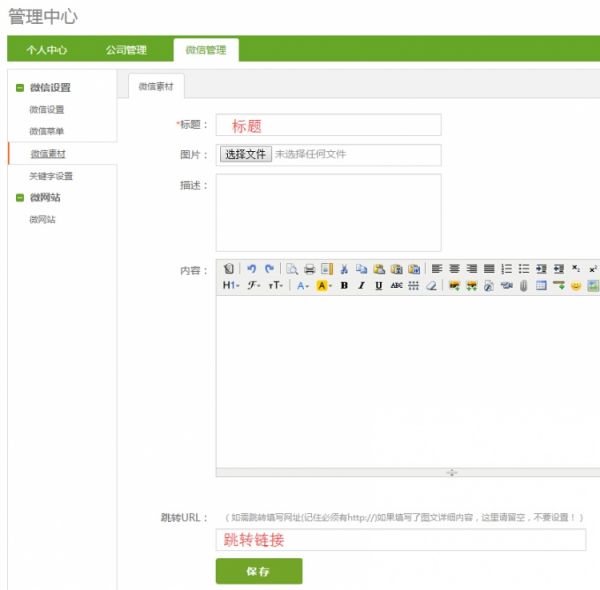The width and height of the screenshot is (600, 590).
Task: Click the 跳转URL input field
Action: (x=400, y=540)
